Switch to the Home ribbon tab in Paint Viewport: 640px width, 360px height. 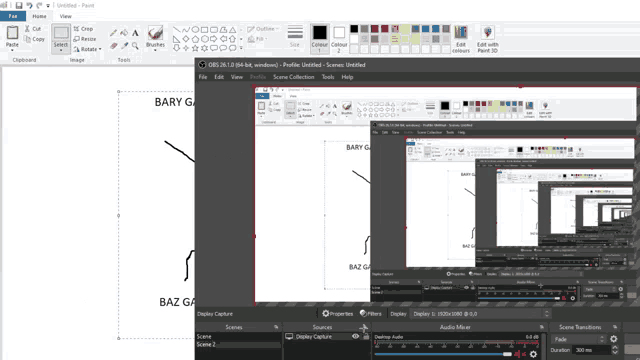click(39, 16)
